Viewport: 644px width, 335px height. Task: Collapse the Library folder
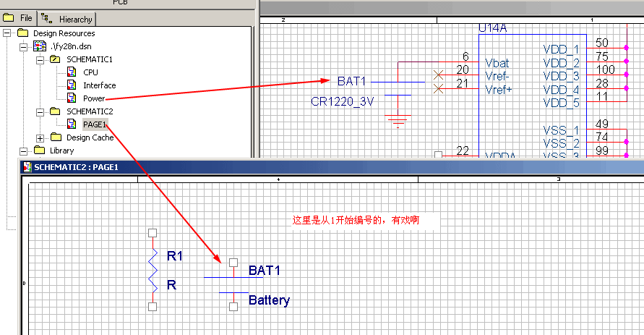[23, 151]
